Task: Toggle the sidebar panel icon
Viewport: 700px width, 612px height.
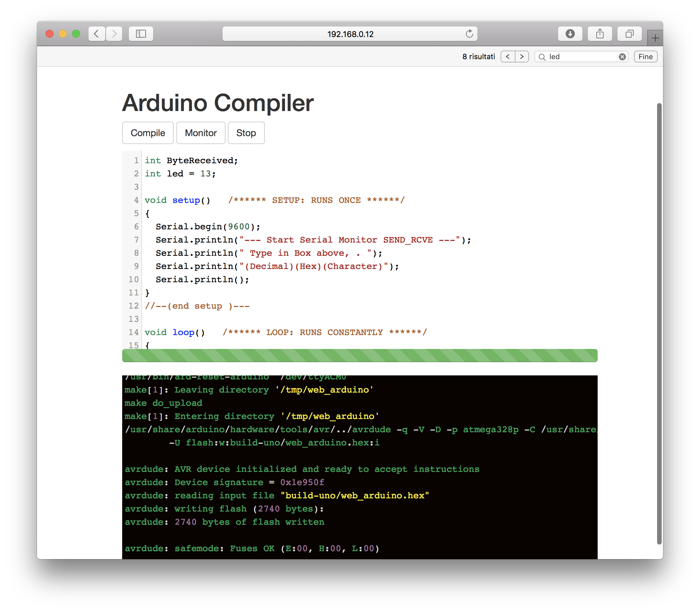Action: [x=141, y=34]
